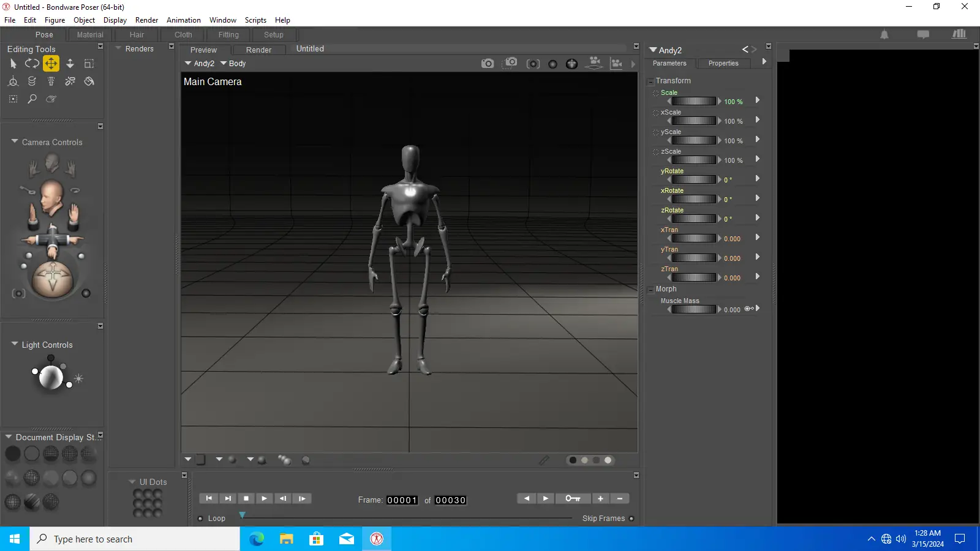Open the Andy2 figure dropdown above viewport
The width and height of the screenshot is (980, 551).
tap(200, 64)
